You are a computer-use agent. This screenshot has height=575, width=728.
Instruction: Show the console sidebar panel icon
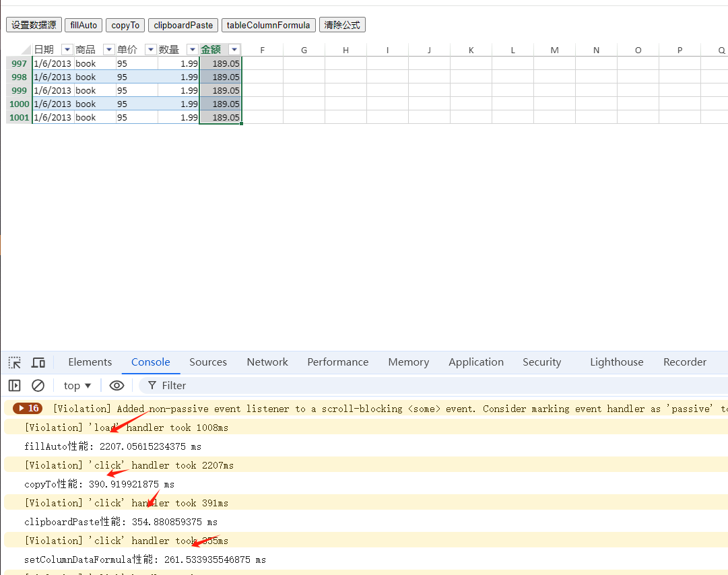[x=15, y=386]
